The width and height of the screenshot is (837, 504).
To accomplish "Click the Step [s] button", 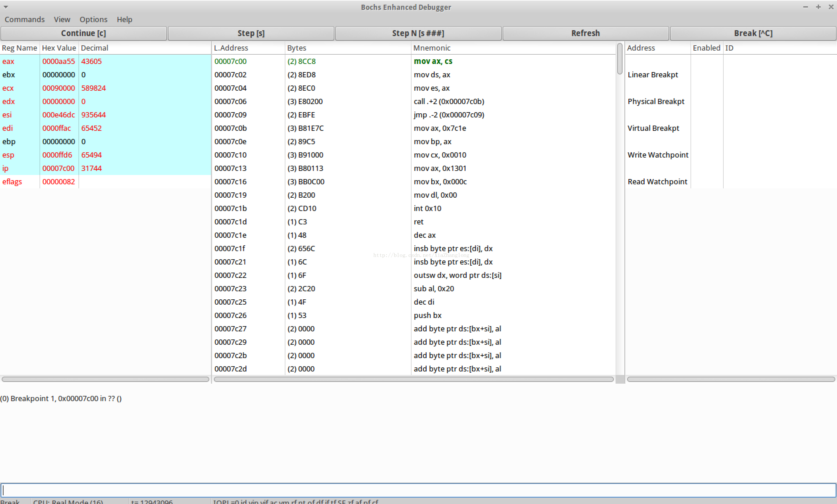I will [x=251, y=33].
